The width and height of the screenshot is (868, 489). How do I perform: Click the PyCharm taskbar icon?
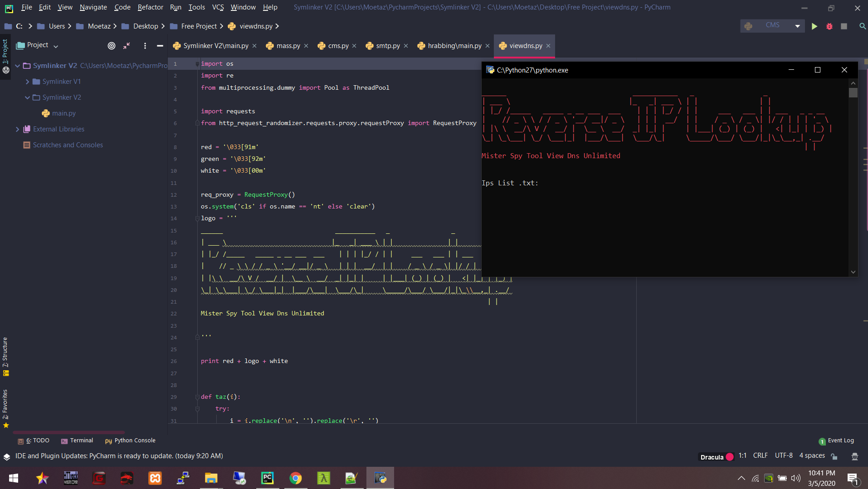pos(268,478)
